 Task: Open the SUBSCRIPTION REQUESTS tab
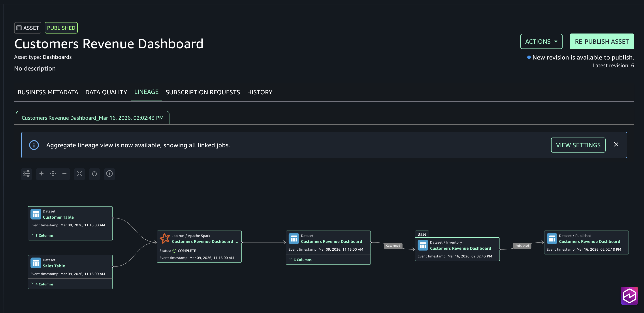(203, 92)
